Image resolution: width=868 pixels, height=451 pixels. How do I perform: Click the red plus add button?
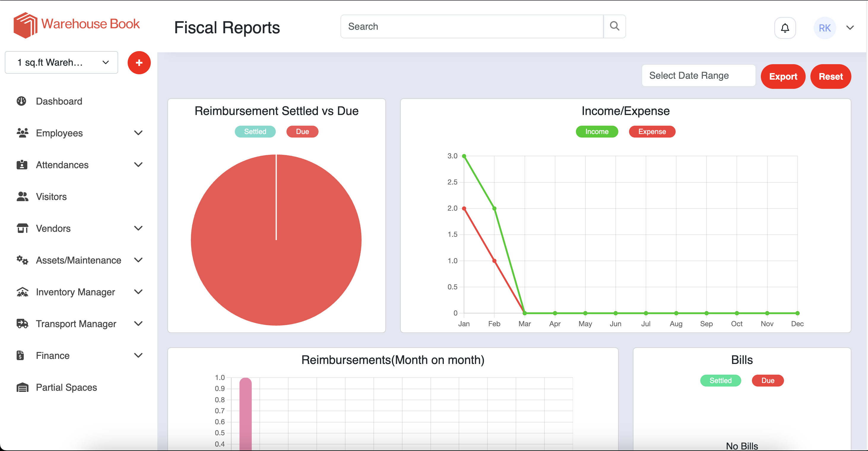pyautogui.click(x=139, y=63)
